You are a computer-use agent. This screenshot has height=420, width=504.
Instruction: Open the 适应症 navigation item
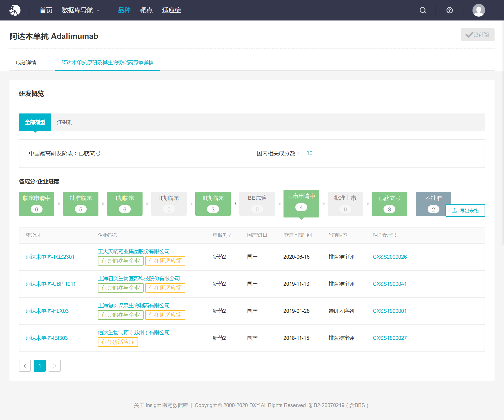[171, 10]
